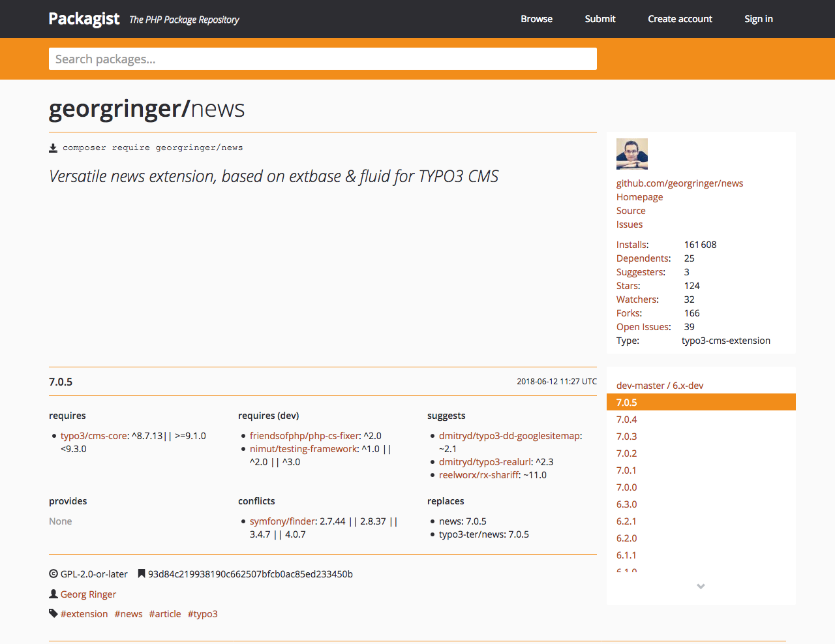
Task: Click the copyright license icon near GPL-2.0-or-later
Action: tap(53, 574)
